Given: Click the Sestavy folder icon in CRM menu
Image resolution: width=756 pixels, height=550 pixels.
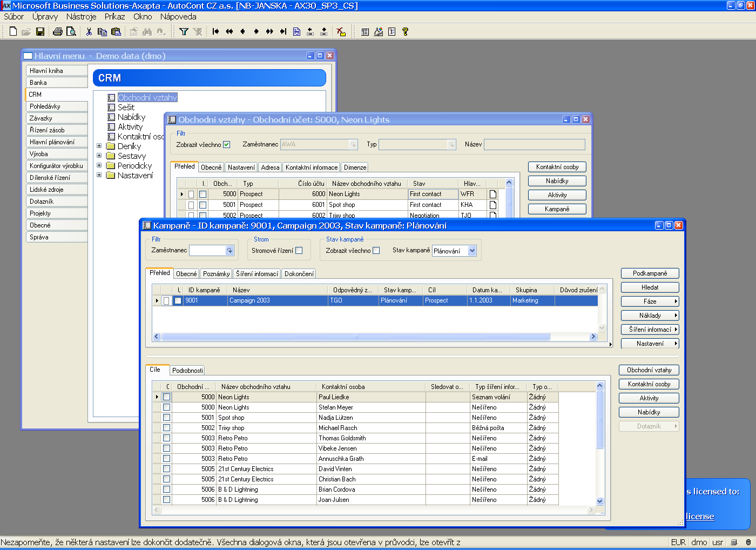Looking at the screenshot, I should click(x=111, y=156).
